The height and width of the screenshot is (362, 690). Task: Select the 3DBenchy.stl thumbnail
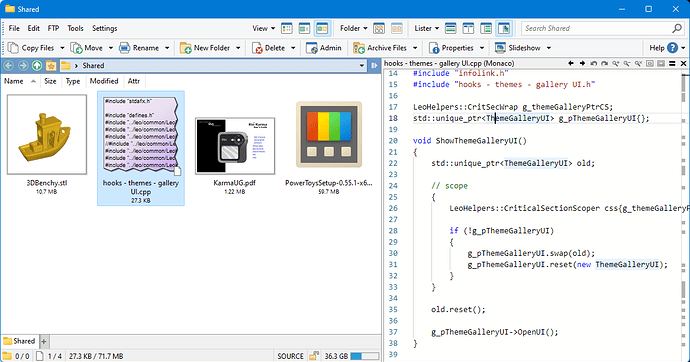coord(47,134)
